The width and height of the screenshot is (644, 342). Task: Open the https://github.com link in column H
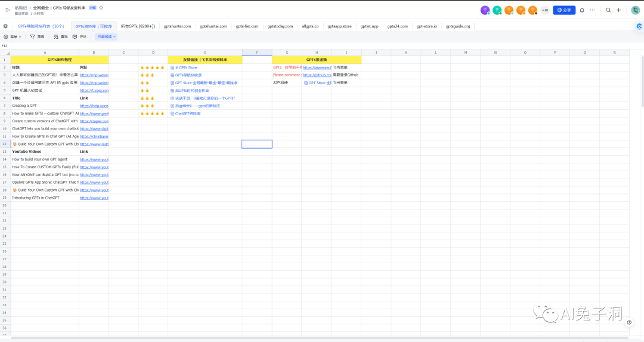coord(317,75)
